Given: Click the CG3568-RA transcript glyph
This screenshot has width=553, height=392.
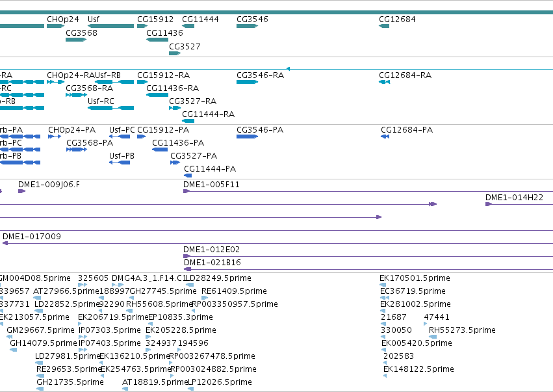Looking at the screenshot, I should (x=76, y=95).
